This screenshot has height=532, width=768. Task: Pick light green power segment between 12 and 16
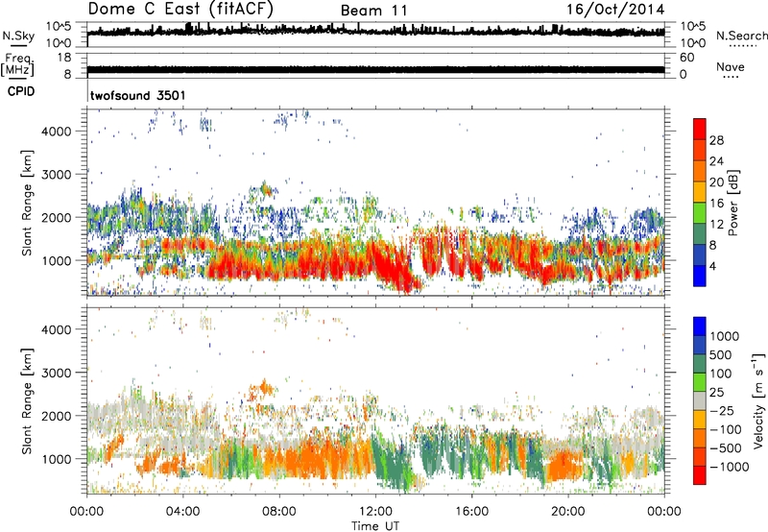tap(700, 212)
